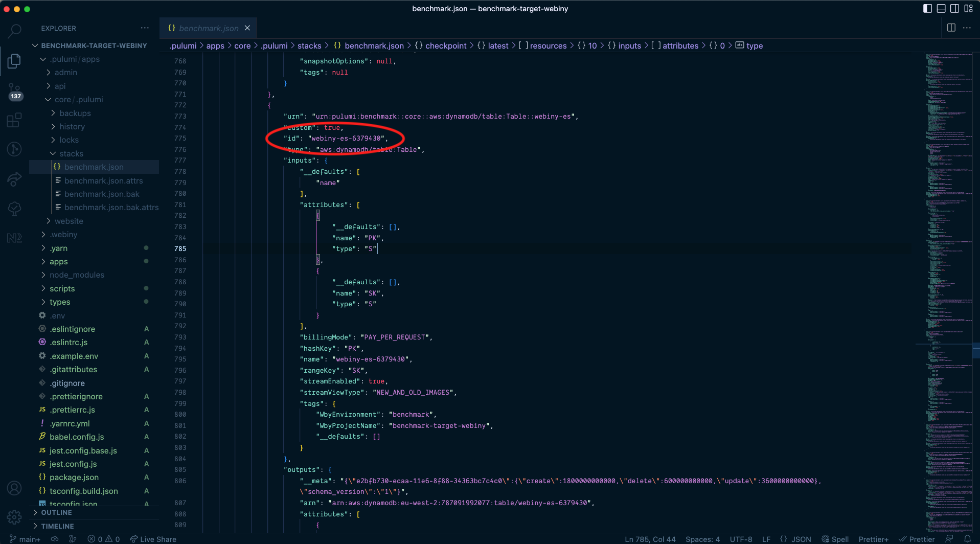Switch to the benchmark.json editor tab
980x544 pixels.
[208, 28]
